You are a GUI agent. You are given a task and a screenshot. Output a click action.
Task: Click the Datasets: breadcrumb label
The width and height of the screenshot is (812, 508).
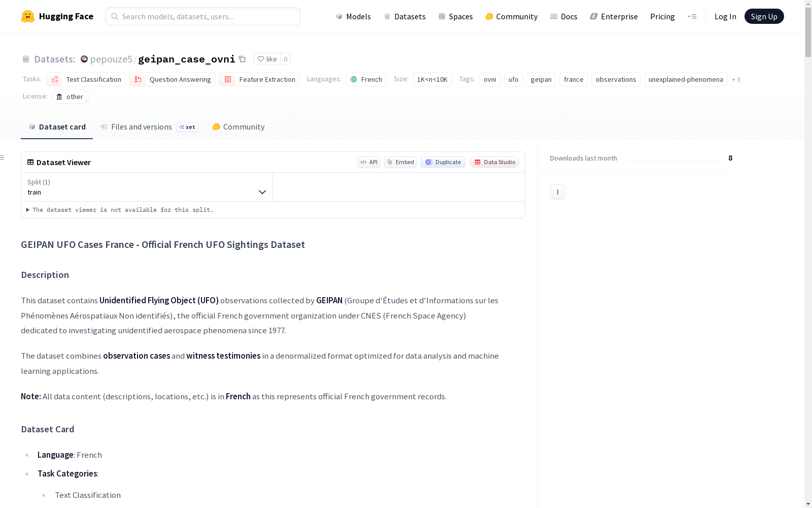click(55, 59)
